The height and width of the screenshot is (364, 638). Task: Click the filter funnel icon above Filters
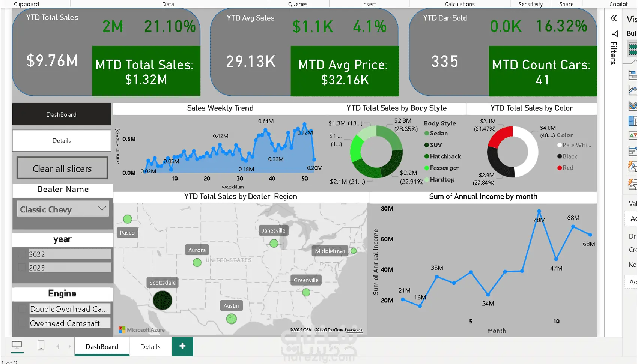pyautogui.click(x=614, y=34)
